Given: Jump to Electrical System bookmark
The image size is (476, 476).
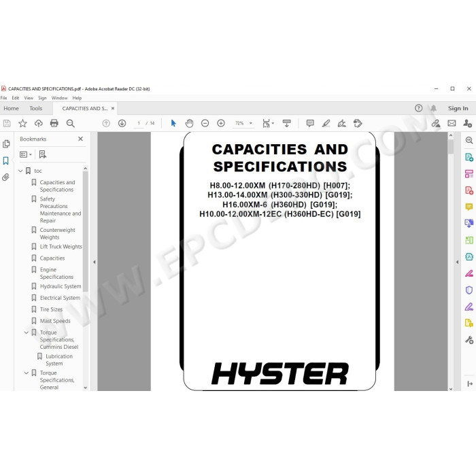Looking at the screenshot, I should coord(60,298).
